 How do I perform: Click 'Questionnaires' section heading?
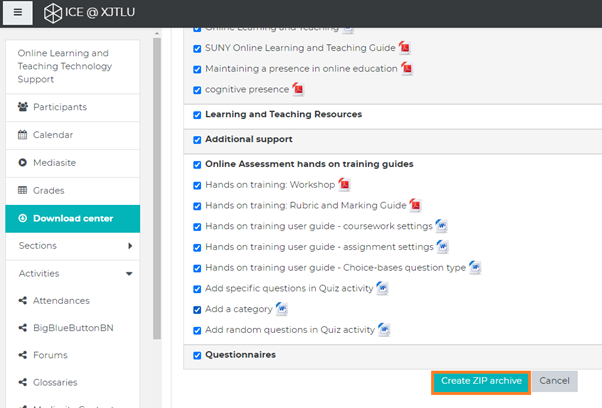pyautogui.click(x=240, y=355)
